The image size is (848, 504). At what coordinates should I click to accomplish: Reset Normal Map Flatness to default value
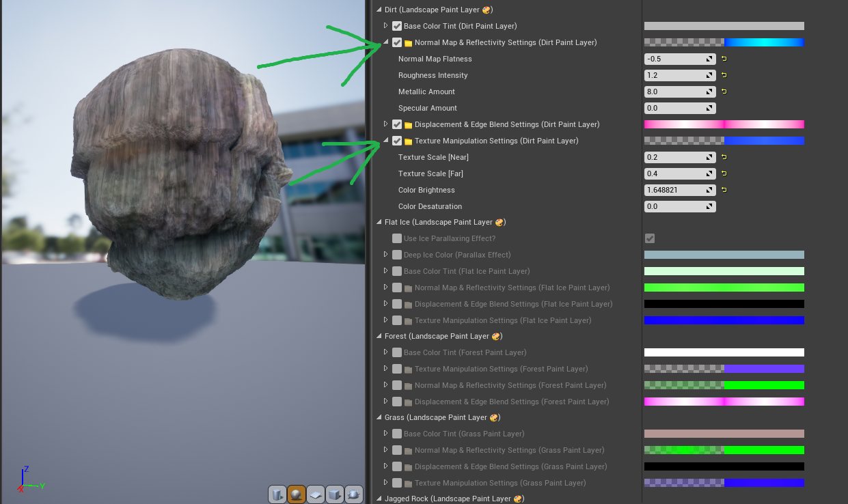[x=723, y=59]
